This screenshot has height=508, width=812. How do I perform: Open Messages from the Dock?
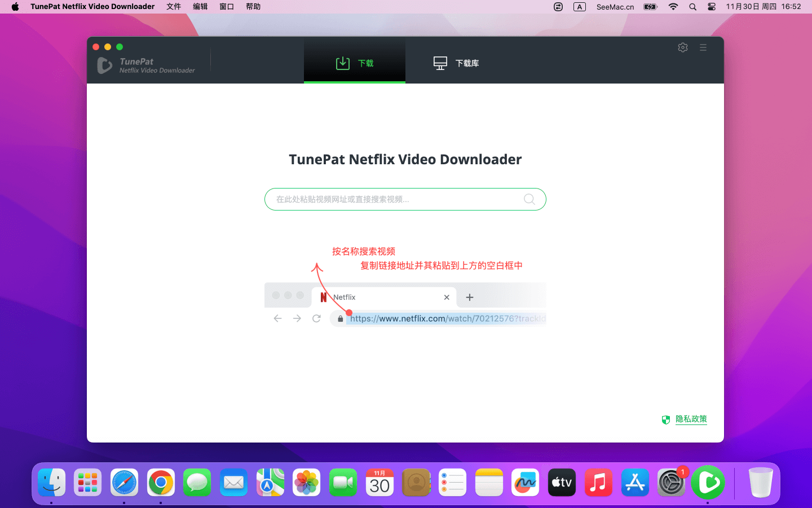[197, 483]
